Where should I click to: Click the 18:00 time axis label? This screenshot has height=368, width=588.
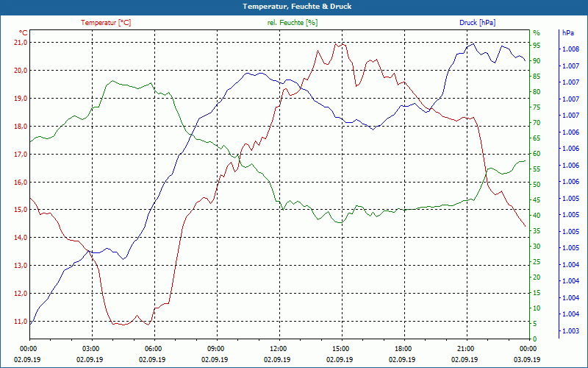402,349
